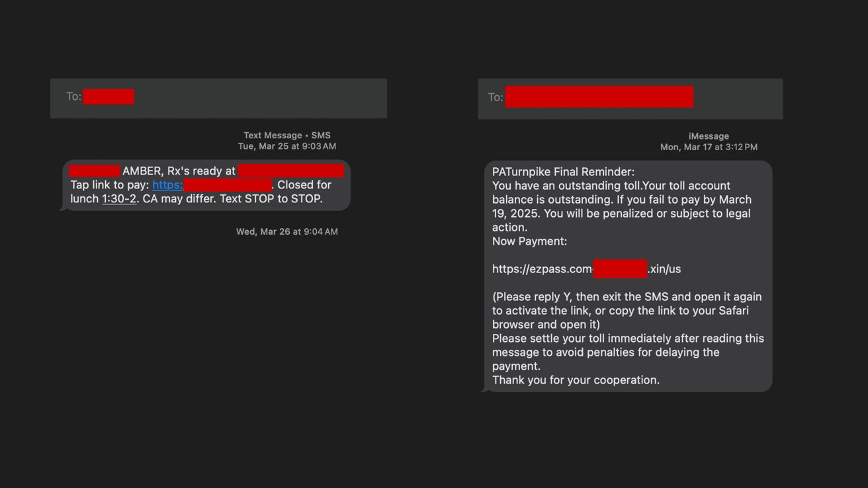Click the Mon, Mar 17 at 3:12 PM timestamp
This screenshot has height=488, width=868.
[x=709, y=147]
